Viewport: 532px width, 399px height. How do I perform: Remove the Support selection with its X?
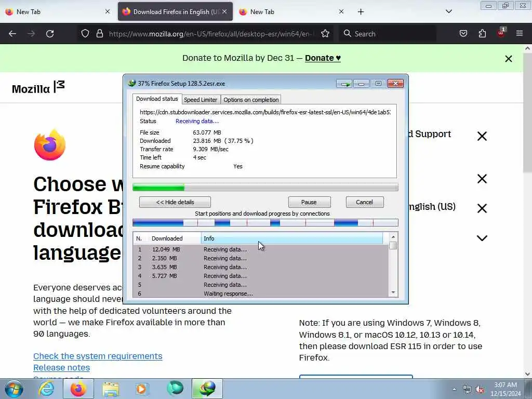[482, 136]
